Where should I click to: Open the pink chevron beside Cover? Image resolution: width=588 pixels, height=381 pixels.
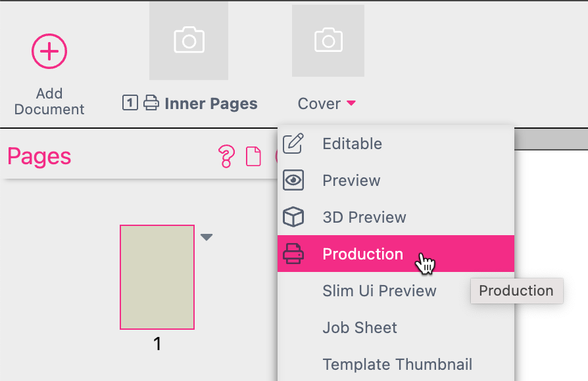coord(351,104)
